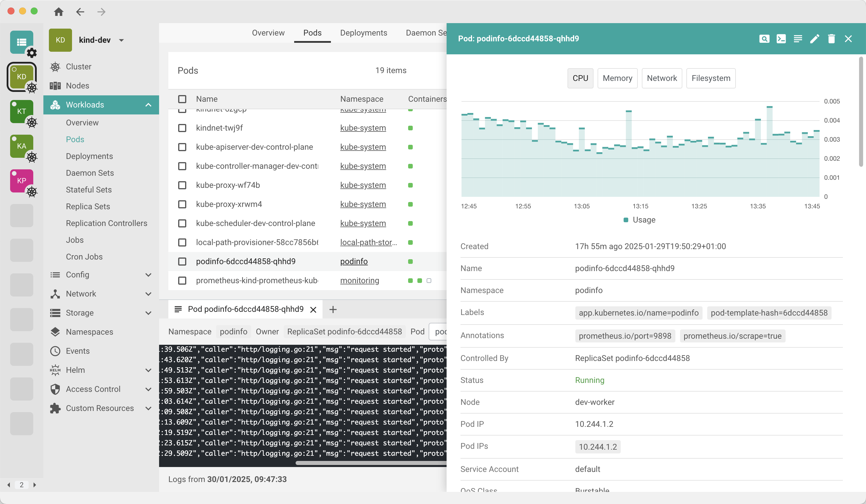
Task: Switch to the Deployments tab
Action: pyautogui.click(x=364, y=33)
